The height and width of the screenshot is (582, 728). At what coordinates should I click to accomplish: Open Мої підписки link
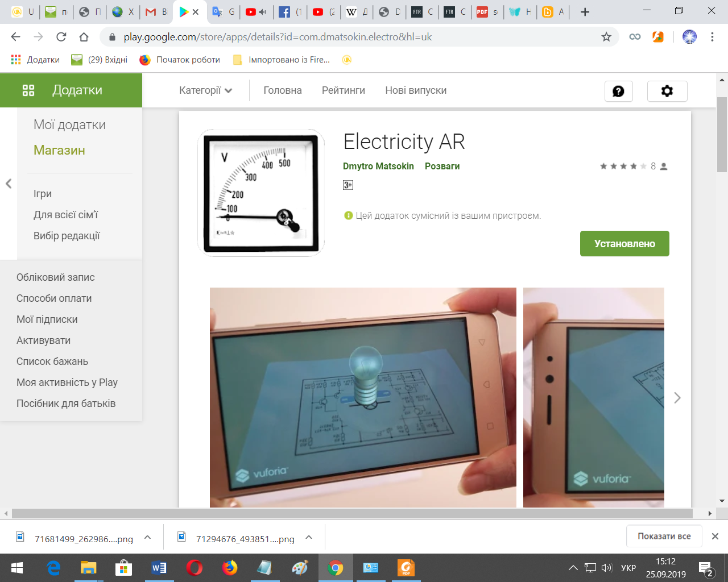click(x=47, y=319)
